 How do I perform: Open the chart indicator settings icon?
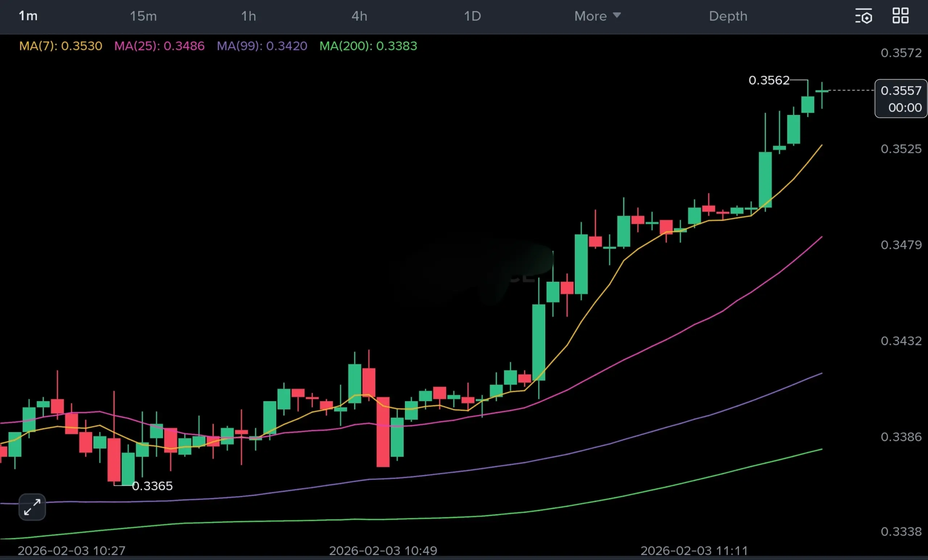point(863,16)
